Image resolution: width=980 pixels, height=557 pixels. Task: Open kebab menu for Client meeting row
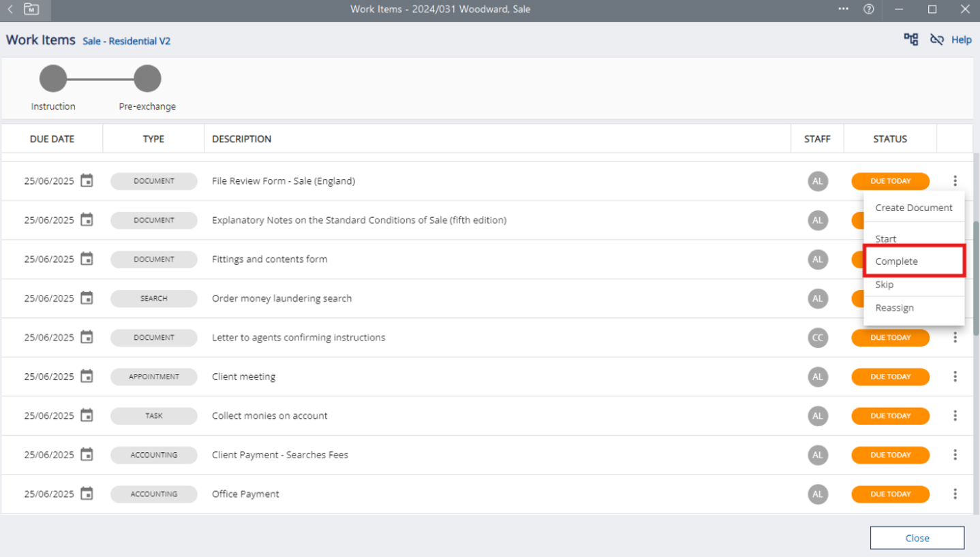click(x=955, y=377)
